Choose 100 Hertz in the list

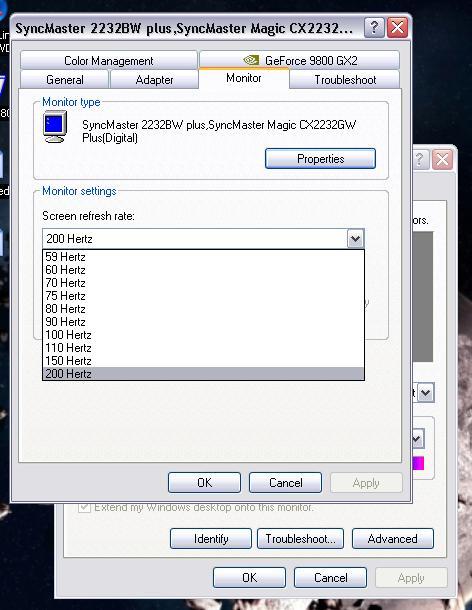[203, 335]
